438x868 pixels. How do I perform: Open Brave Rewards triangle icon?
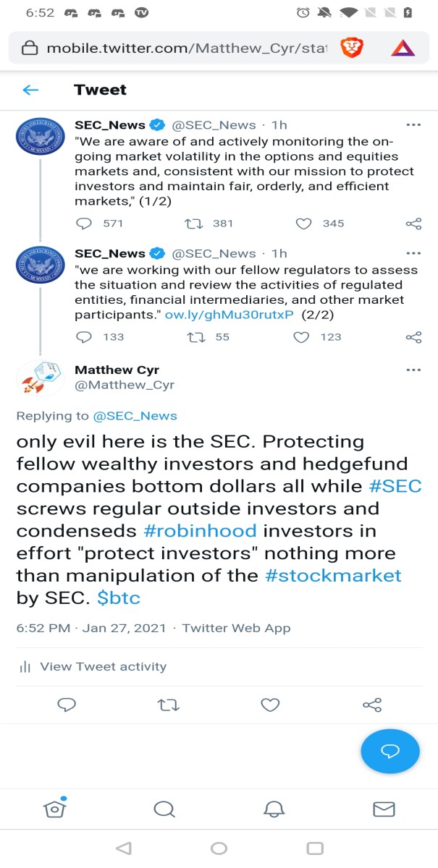(403, 48)
